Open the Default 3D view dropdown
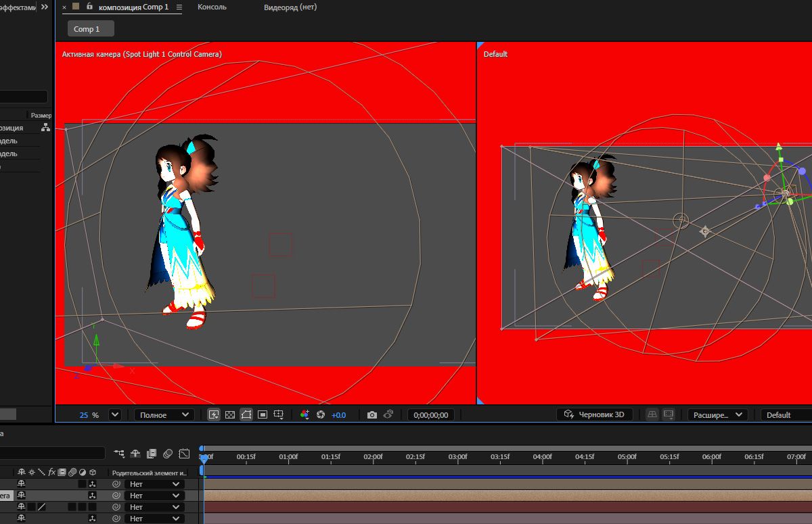812x524 pixels. [x=786, y=414]
